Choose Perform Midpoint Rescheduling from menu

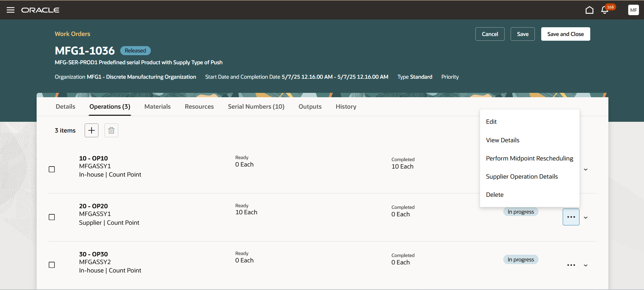[529, 158]
